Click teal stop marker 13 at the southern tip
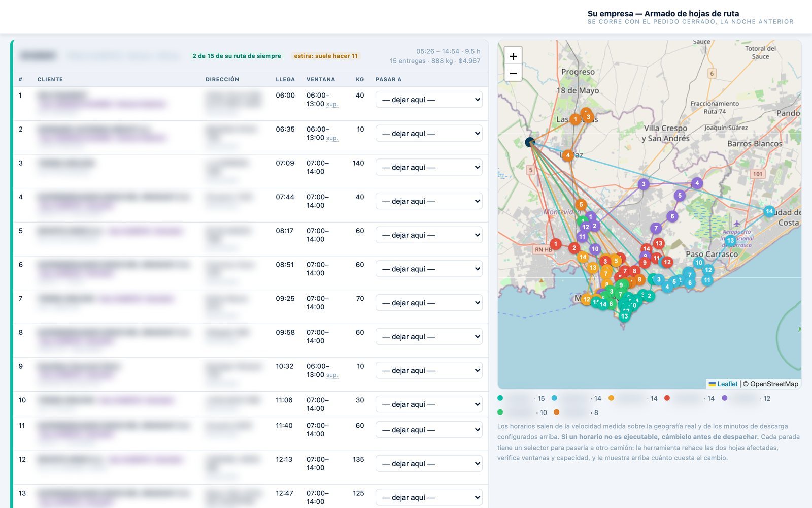 pyautogui.click(x=624, y=316)
